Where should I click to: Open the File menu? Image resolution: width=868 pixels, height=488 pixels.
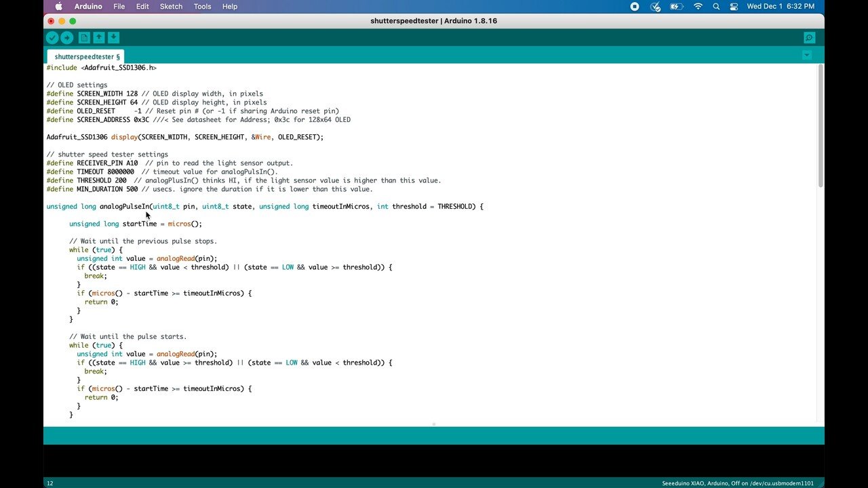119,6
